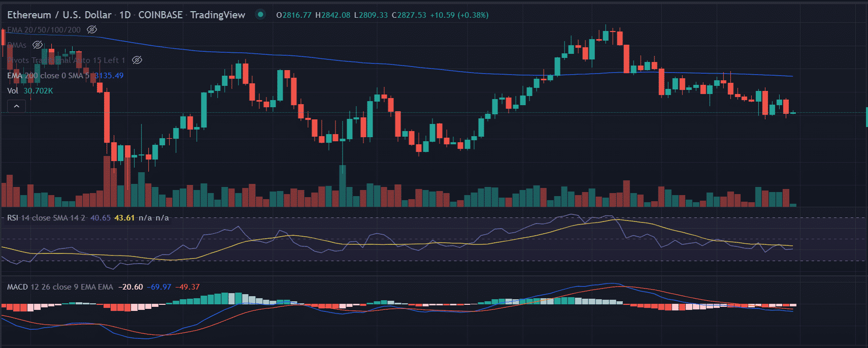This screenshot has width=868, height=348.
Task: Show the hidden EMA 20/50/100/200 indicator
Action: (x=92, y=30)
